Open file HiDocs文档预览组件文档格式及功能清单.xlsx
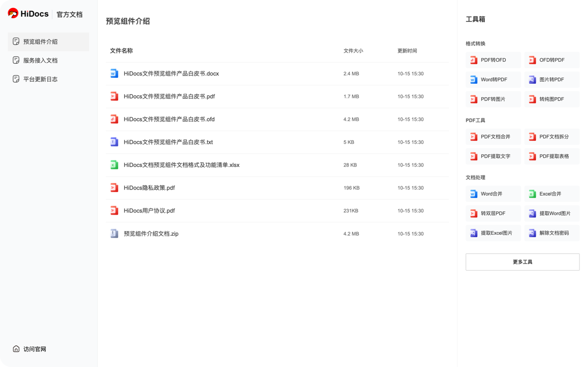 (x=182, y=165)
